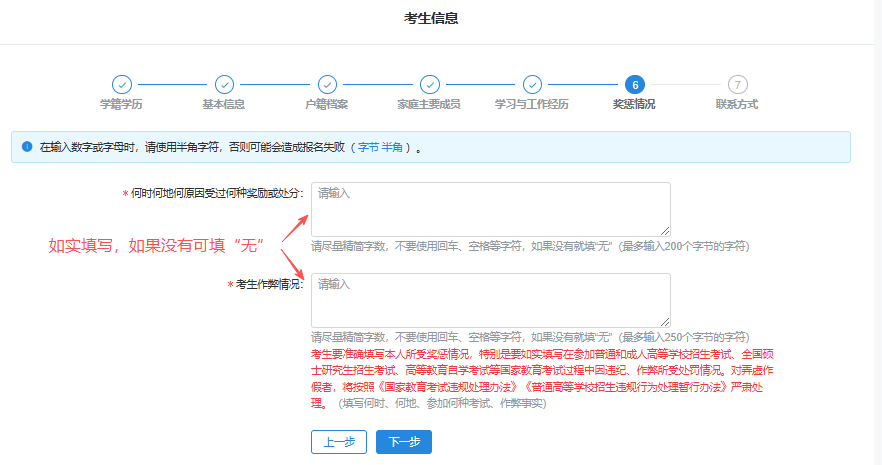Focus the 考生作弊情况 text area

pyautogui.click(x=490, y=300)
